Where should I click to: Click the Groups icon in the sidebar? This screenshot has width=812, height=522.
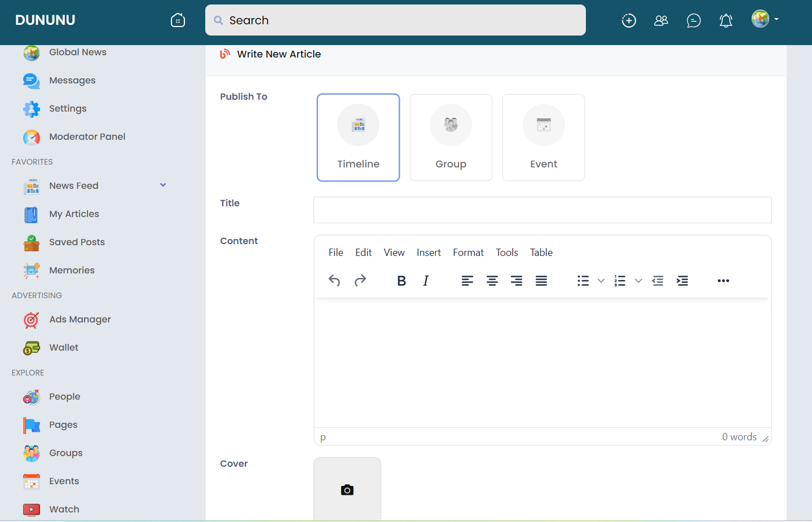pyautogui.click(x=31, y=453)
